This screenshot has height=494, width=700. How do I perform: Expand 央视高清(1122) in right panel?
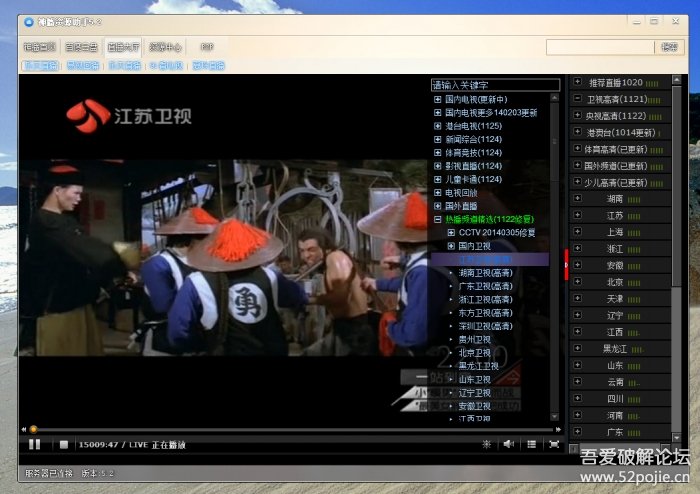(x=577, y=115)
